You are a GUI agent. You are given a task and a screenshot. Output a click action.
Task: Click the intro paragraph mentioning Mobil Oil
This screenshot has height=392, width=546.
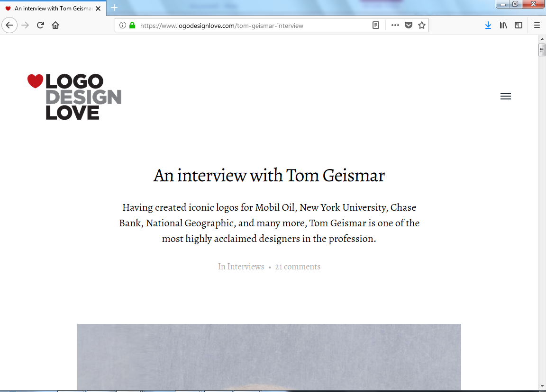tap(269, 223)
